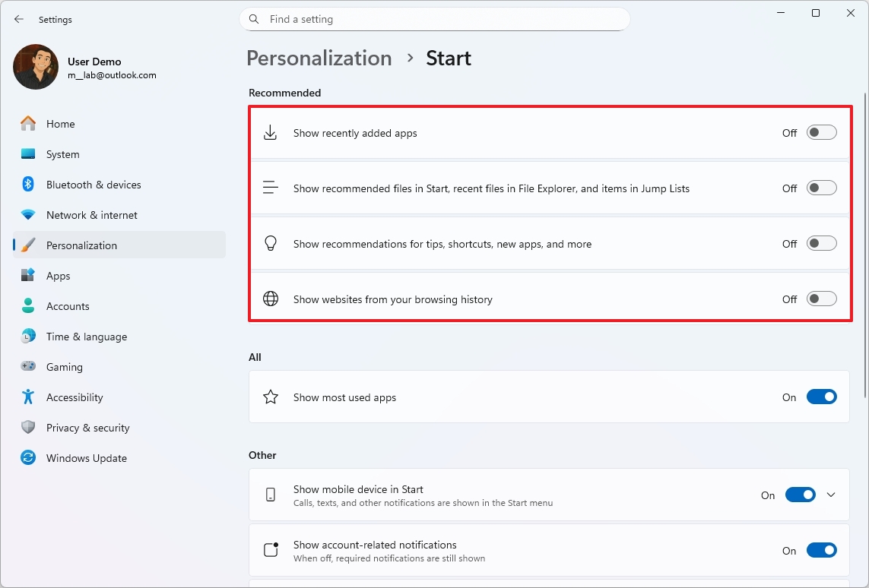Screen dimensions: 869x588
Task: Turn off Show account-related notifications
Action: coord(822,550)
